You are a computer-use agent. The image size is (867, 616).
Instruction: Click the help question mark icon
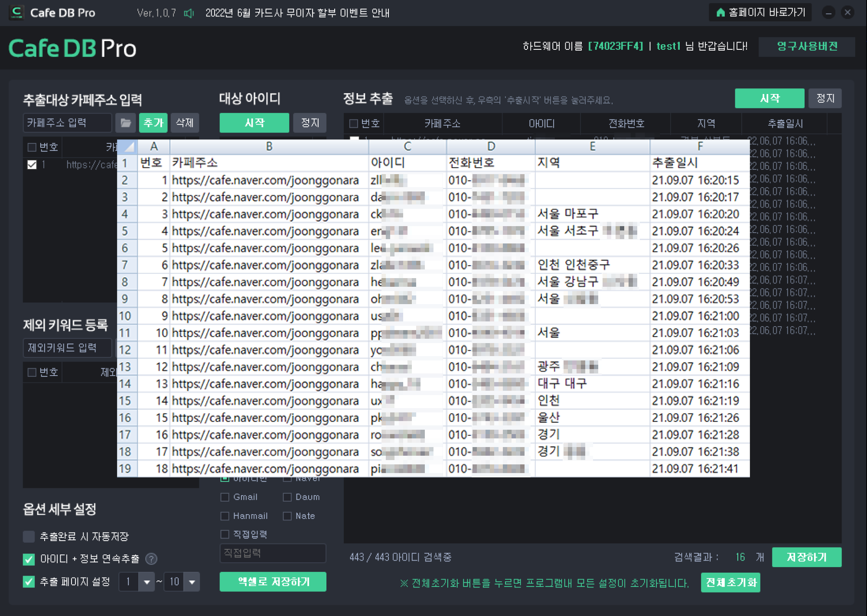pos(151,559)
